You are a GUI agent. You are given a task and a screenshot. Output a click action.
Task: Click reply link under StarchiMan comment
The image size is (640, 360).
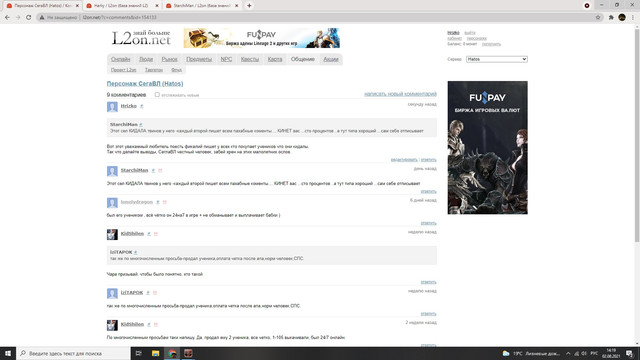(x=429, y=191)
